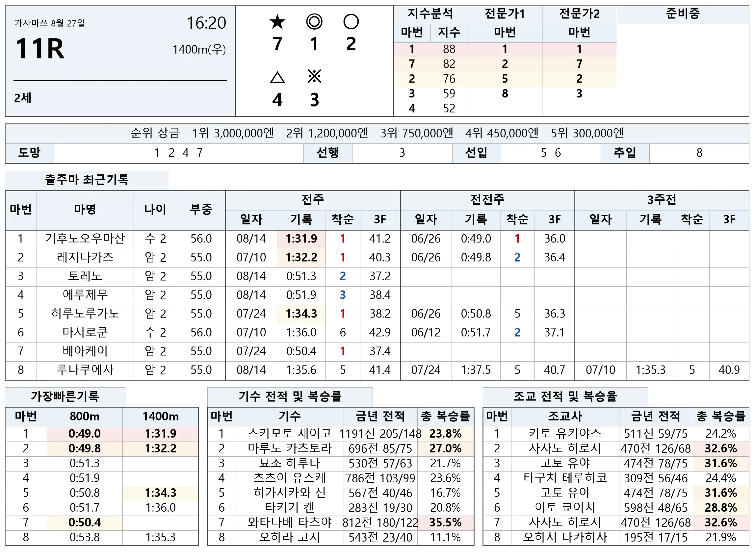Click the ※ reference mark symbol

point(314,76)
